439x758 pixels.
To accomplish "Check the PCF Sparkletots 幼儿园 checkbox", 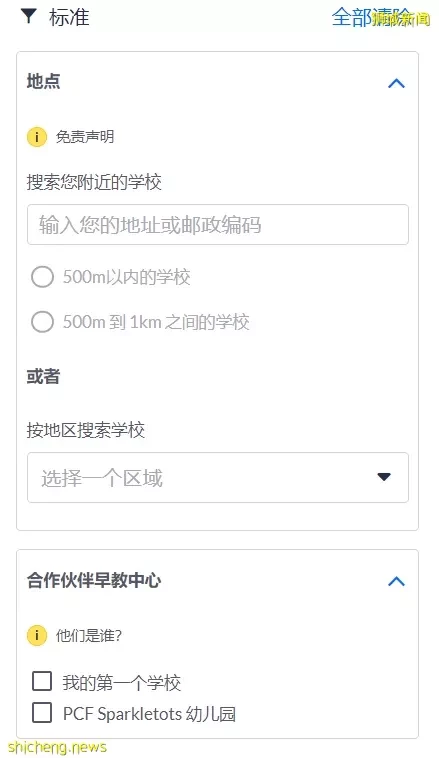I will pos(42,713).
